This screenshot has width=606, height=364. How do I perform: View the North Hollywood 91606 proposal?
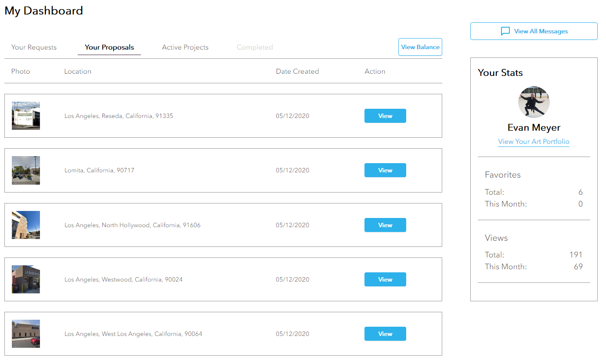point(385,225)
